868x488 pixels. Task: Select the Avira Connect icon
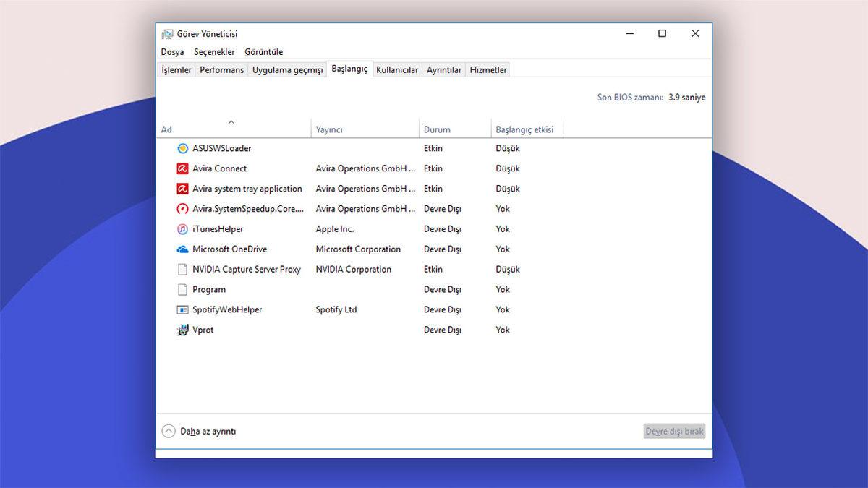(x=183, y=168)
